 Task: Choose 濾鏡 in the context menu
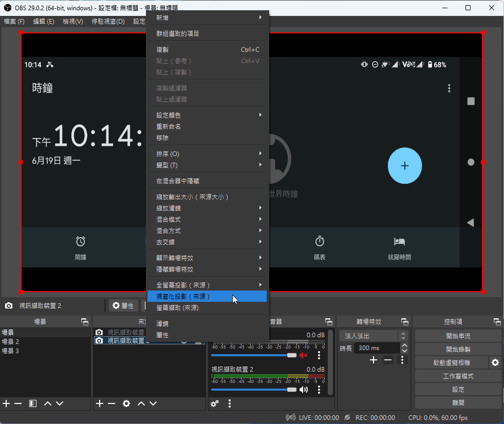(207, 323)
